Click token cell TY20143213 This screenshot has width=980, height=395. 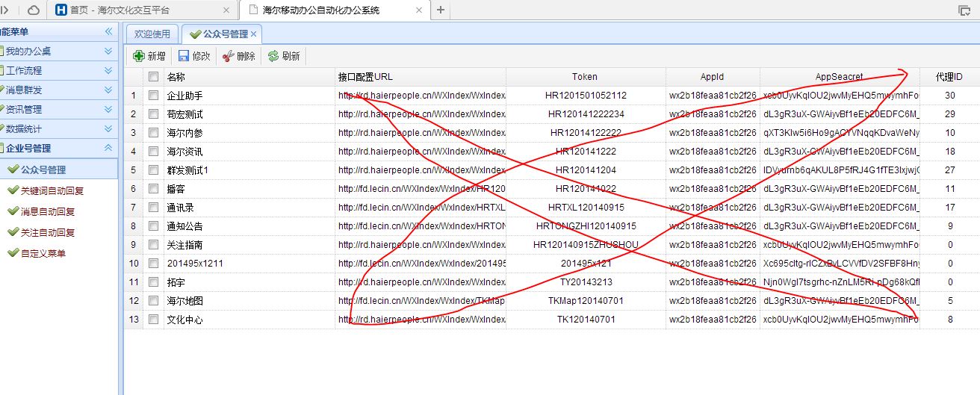point(586,282)
